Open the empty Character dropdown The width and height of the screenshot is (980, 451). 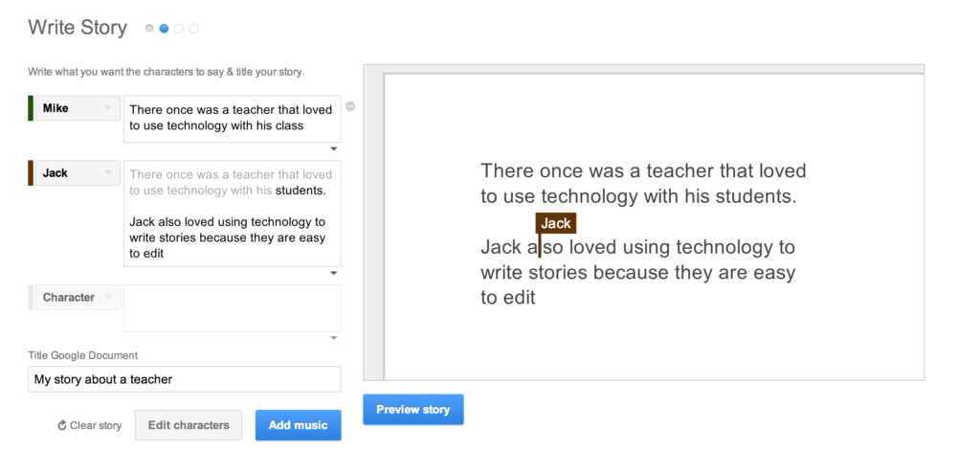78,297
